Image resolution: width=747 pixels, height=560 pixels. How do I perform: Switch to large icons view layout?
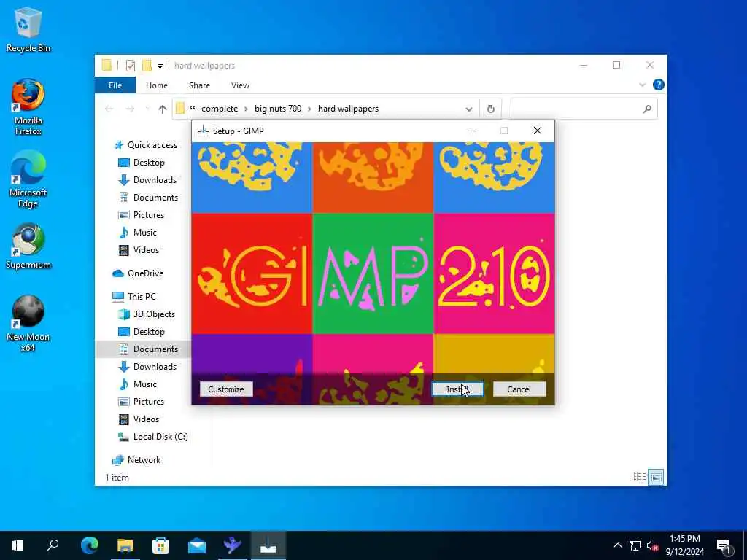click(656, 477)
